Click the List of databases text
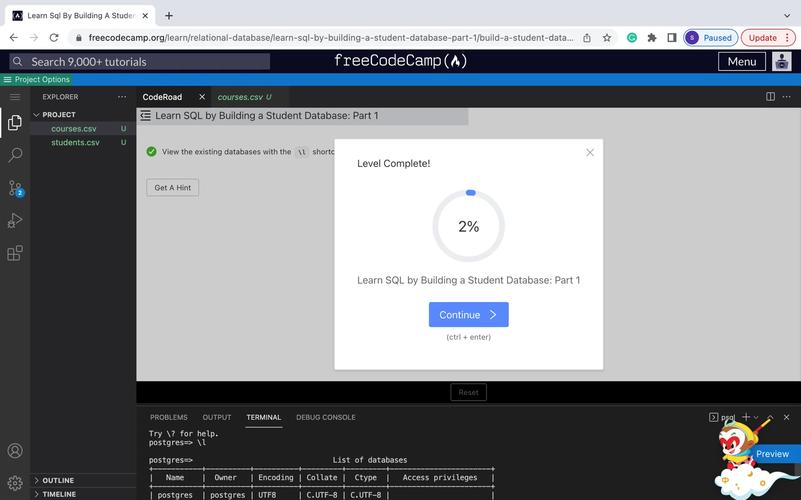The height and width of the screenshot is (500, 801). (x=370, y=460)
